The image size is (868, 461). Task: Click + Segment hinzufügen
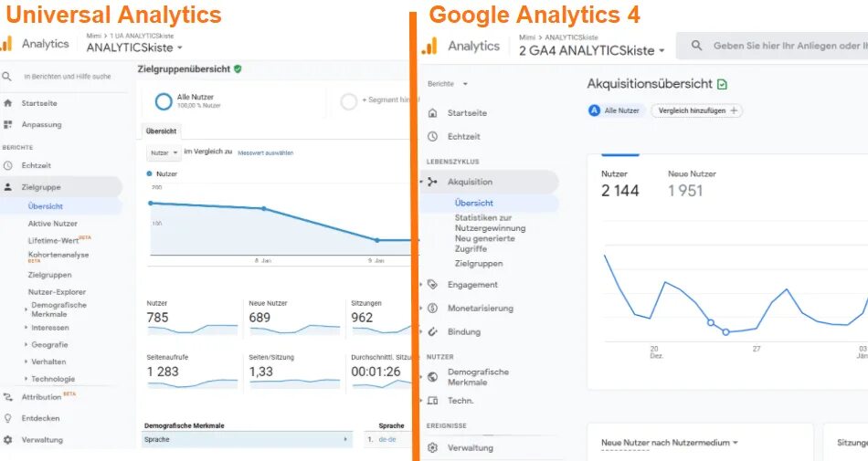tap(387, 100)
